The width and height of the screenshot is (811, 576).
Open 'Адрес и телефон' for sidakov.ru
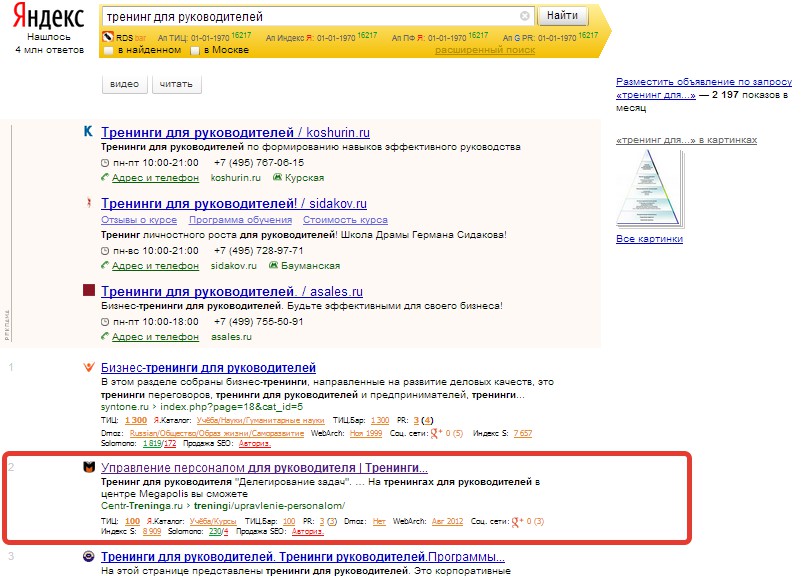tap(155, 266)
